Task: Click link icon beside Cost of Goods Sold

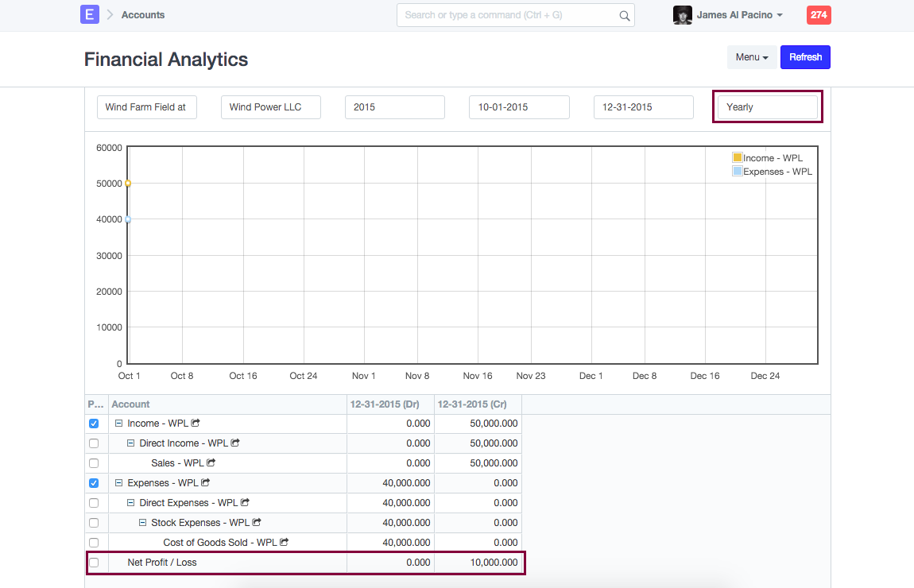Action: 284,542
